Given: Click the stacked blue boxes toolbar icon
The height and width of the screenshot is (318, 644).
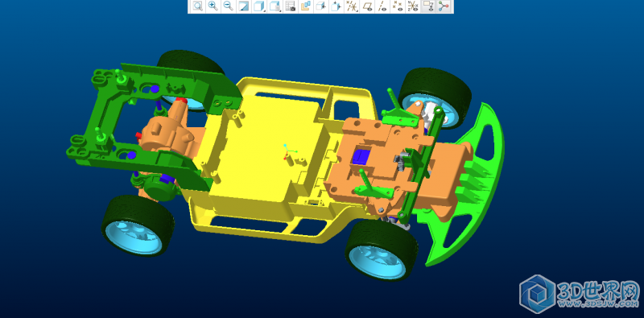Looking at the screenshot, I should [x=306, y=6].
